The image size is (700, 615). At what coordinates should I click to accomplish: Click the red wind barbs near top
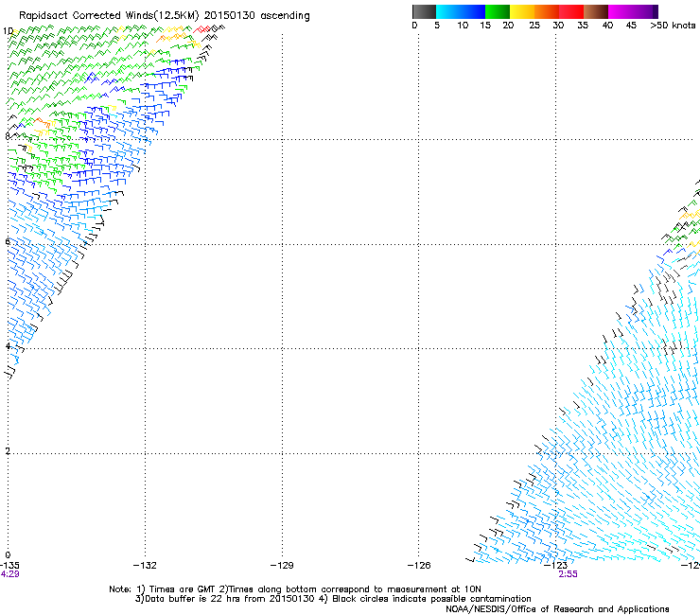click(201, 29)
